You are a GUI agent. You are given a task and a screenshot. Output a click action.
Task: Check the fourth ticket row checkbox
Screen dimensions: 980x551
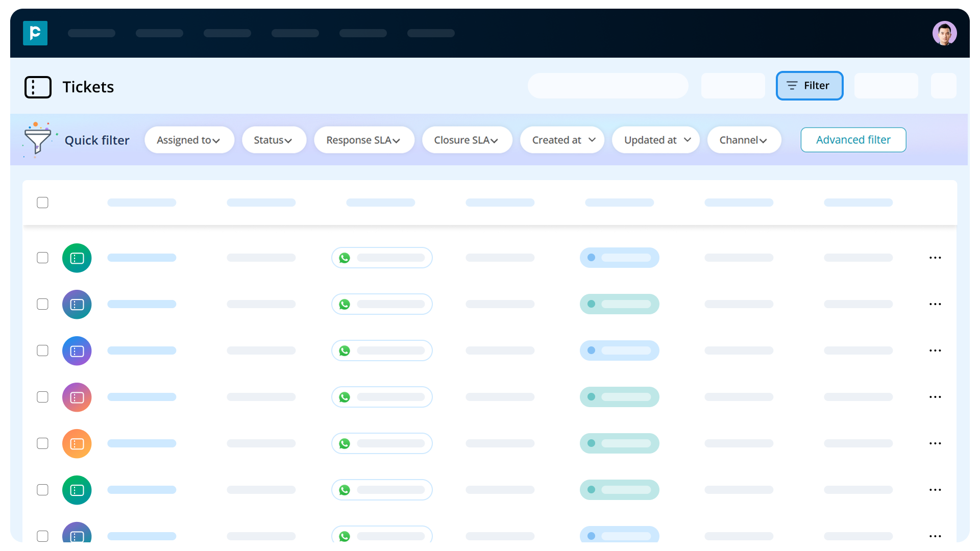click(42, 397)
